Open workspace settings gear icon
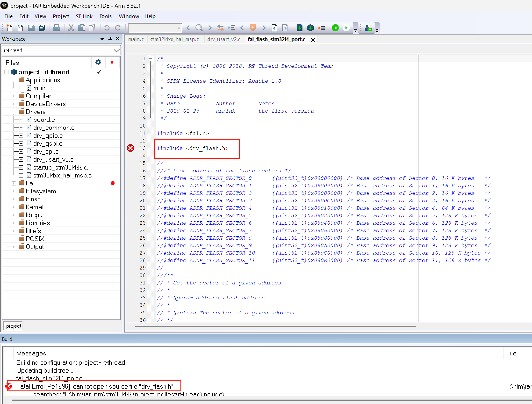Screen dimensions: 532x404 click(x=98, y=63)
